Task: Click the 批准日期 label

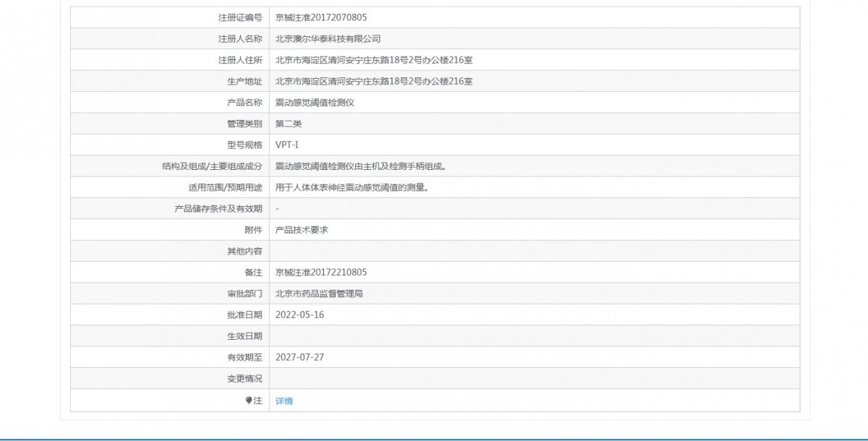Action: pos(244,315)
